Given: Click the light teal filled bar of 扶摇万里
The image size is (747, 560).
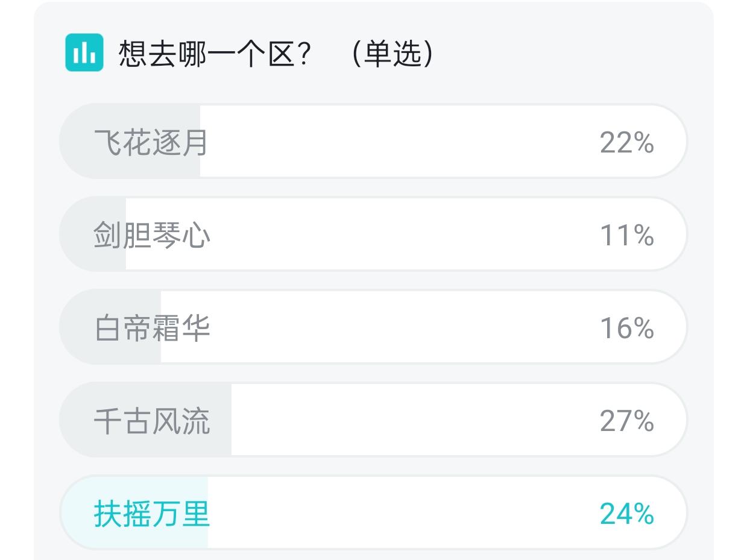Looking at the screenshot, I should click(x=134, y=512).
